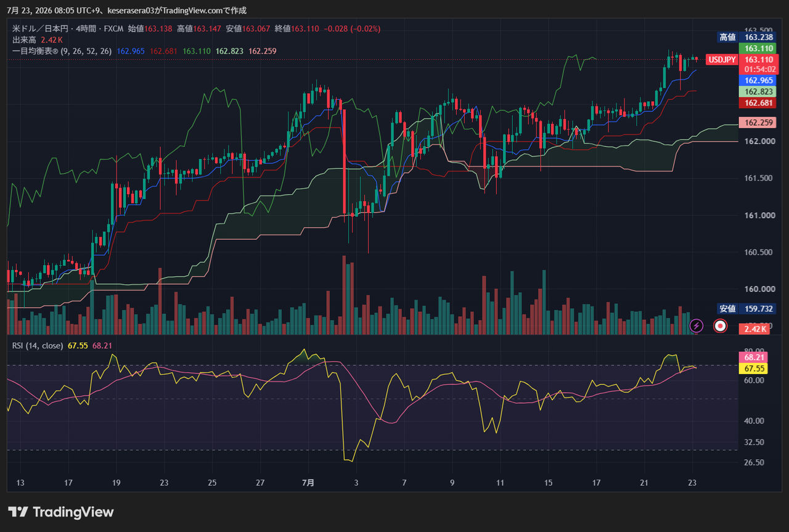
Task: Click the 19 date on the time axis
Action: 117,483
